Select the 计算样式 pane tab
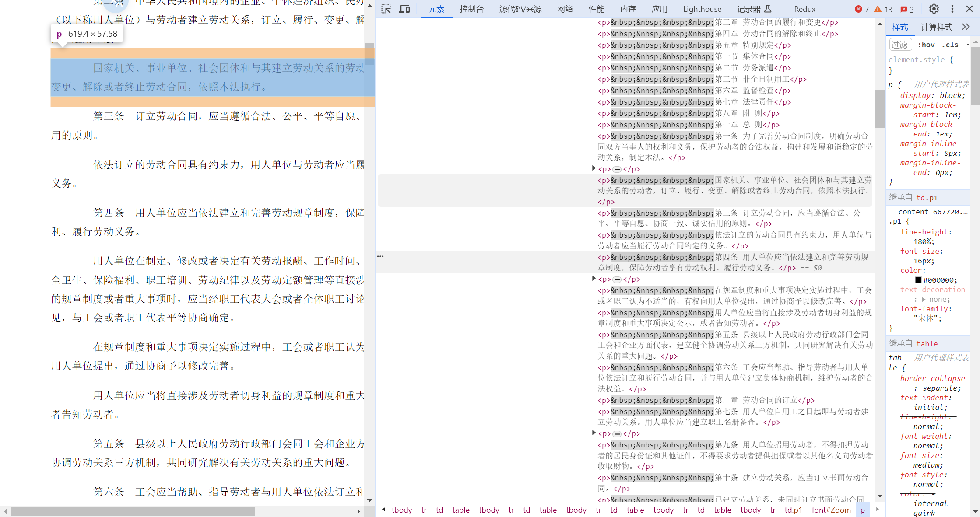Image resolution: width=980 pixels, height=517 pixels. coord(936,27)
